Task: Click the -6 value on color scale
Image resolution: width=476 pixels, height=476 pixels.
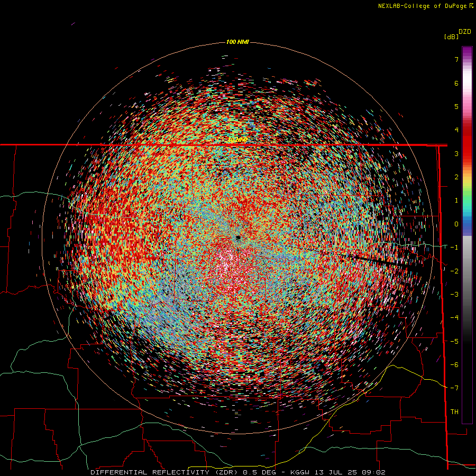Action: pyautogui.click(x=454, y=365)
